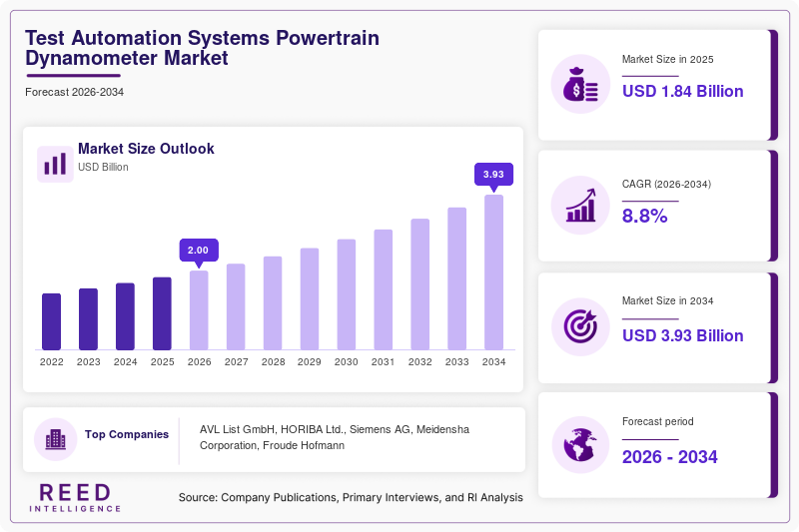
Task: Click the USD 3.93 Billion value
Action: click(x=683, y=336)
